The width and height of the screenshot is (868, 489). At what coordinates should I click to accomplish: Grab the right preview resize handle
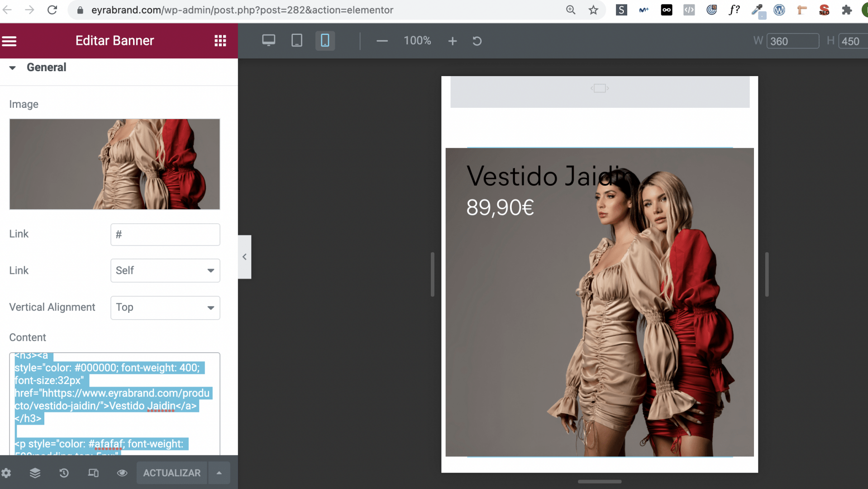tap(767, 274)
